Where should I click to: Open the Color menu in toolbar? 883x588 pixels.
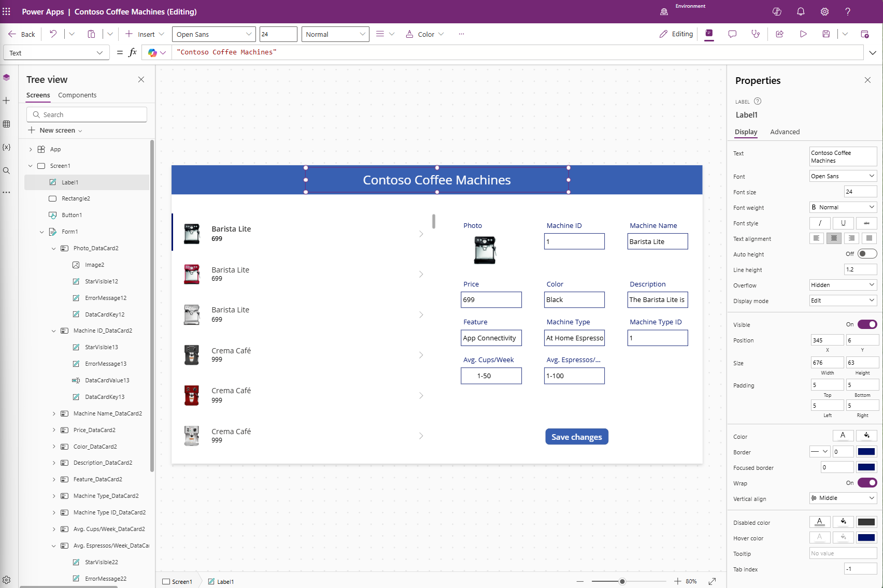pyautogui.click(x=424, y=34)
